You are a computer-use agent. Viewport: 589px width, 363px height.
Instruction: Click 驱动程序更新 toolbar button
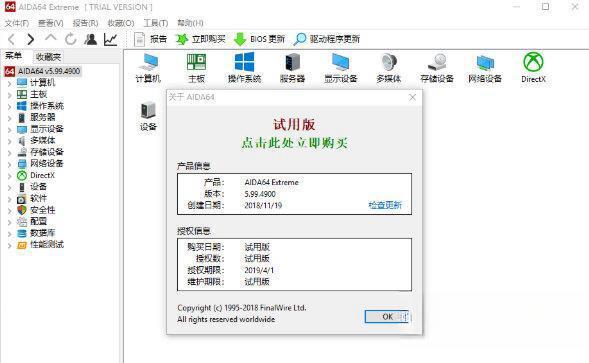(x=327, y=39)
